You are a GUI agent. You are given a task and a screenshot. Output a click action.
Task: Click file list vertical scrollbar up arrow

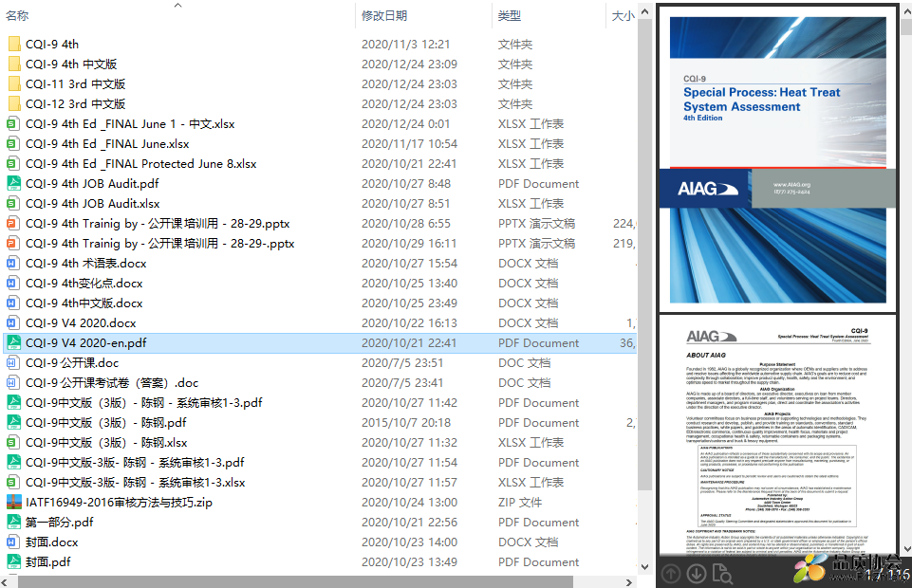point(644,11)
